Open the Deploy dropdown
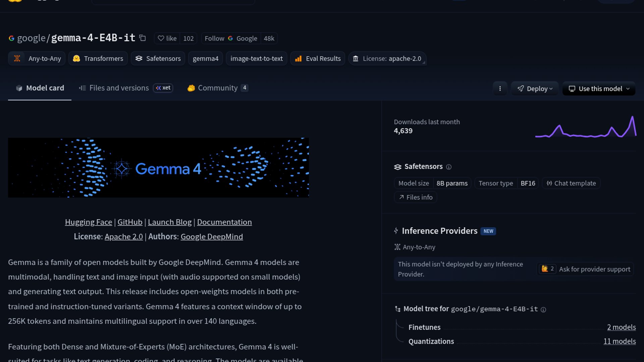The width and height of the screenshot is (644, 362). click(x=535, y=88)
